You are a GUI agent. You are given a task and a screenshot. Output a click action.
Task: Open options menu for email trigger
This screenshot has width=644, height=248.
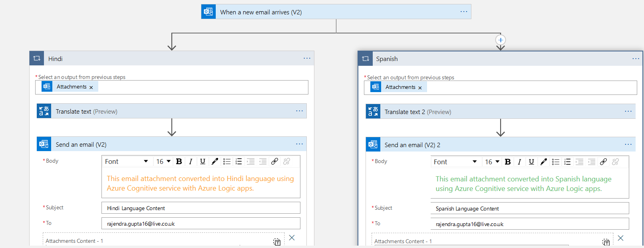[x=463, y=12]
